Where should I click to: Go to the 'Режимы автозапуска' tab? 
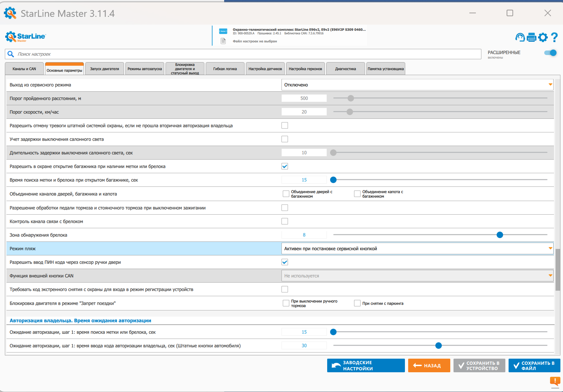(145, 69)
